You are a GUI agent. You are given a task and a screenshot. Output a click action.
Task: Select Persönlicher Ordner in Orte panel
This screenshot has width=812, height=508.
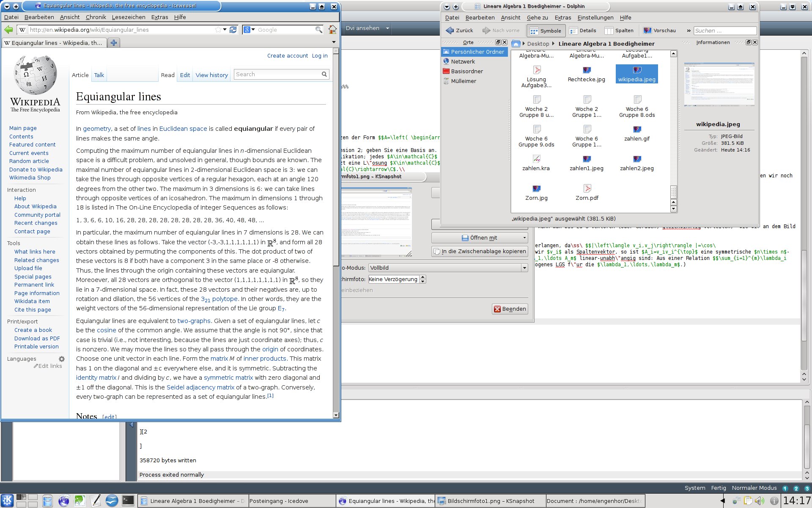pos(474,52)
